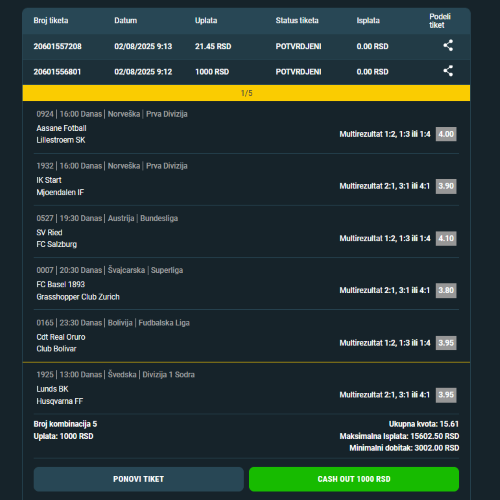Open the Aasane Fotball vs Lillestroem SK match
Image resolution: width=500 pixels, height=500 pixels.
[x=61, y=134]
